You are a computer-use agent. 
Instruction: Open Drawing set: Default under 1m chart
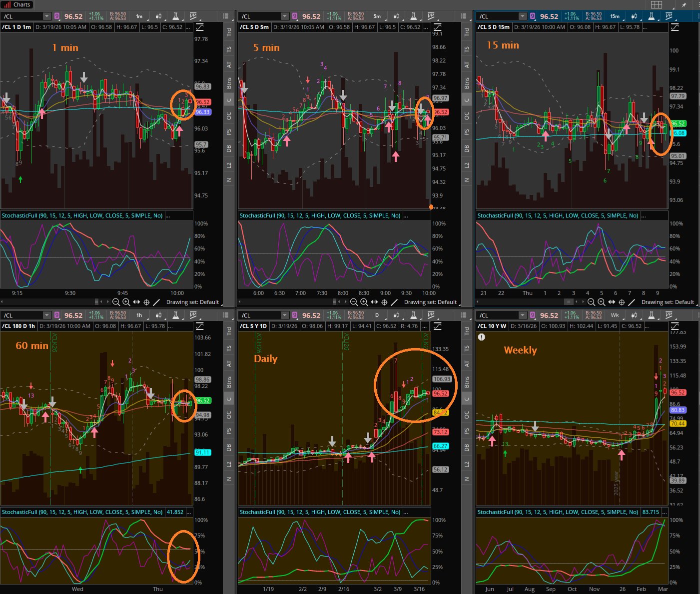tap(192, 302)
